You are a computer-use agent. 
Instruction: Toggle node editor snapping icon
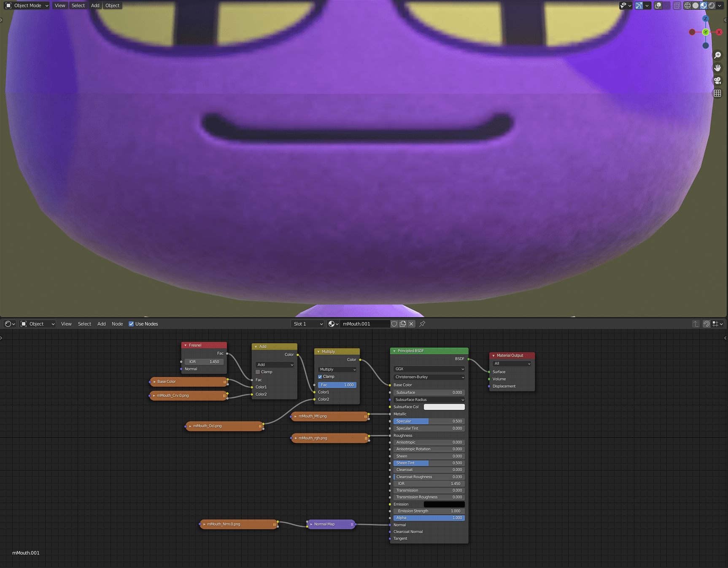[x=706, y=324]
